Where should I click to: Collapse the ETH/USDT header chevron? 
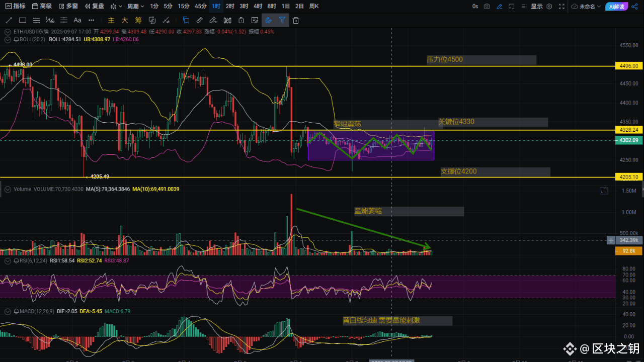point(8,31)
